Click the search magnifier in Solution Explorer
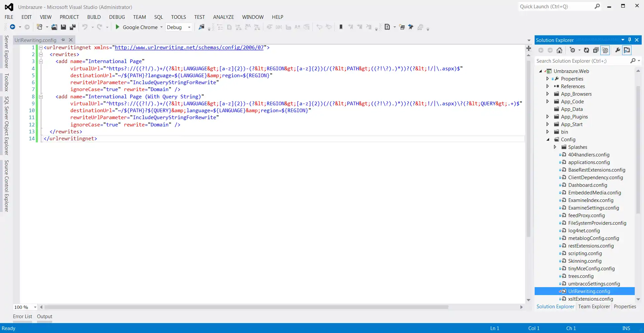644x333 pixels. 633,61
